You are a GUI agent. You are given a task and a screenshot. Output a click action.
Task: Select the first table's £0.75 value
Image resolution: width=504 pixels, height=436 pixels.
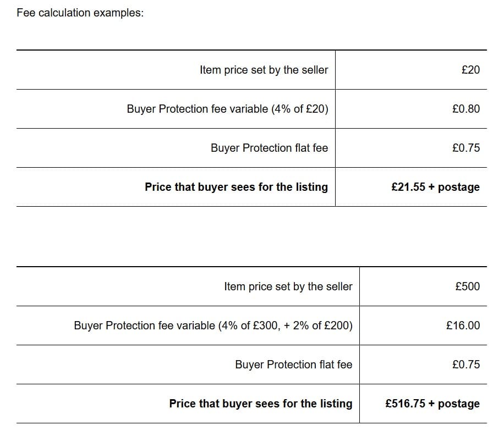click(x=465, y=148)
